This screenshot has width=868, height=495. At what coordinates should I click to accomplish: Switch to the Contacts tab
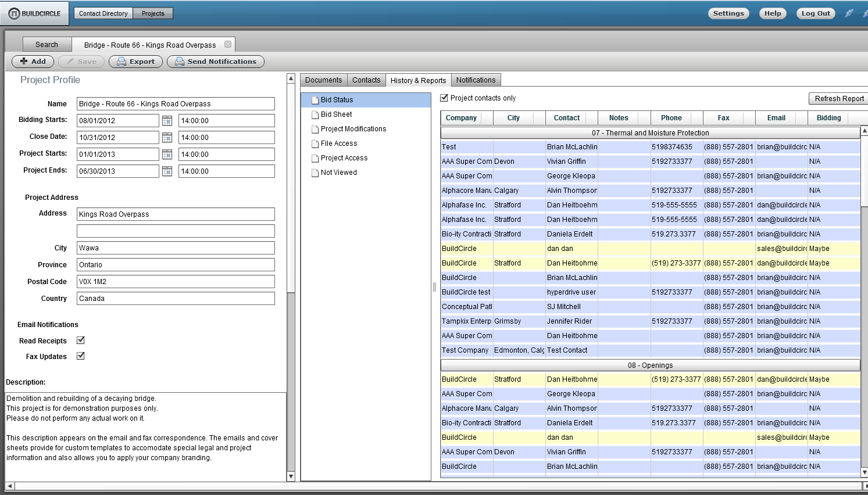point(366,80)
